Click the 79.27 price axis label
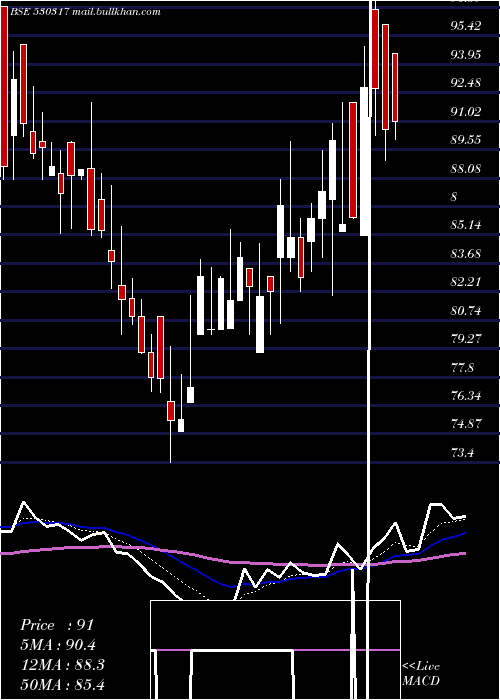 466,338
